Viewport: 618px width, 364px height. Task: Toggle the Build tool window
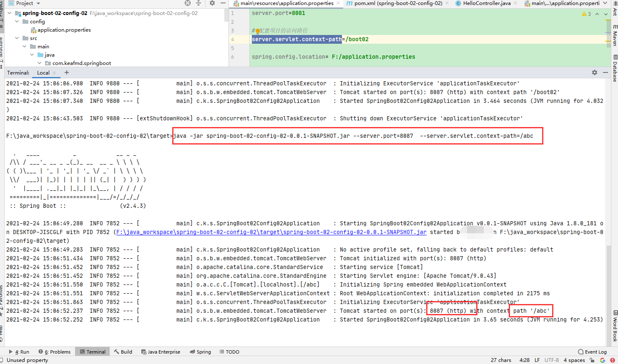[123, 352]
